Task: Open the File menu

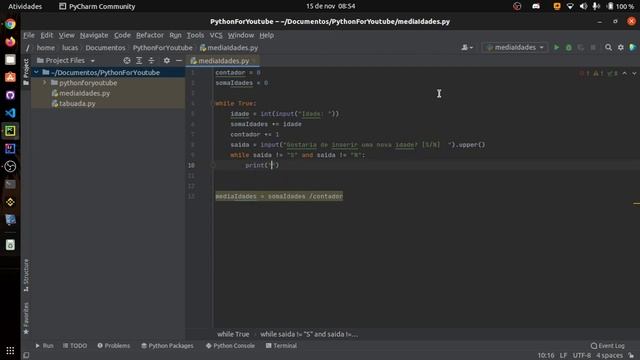Action: 29,35
